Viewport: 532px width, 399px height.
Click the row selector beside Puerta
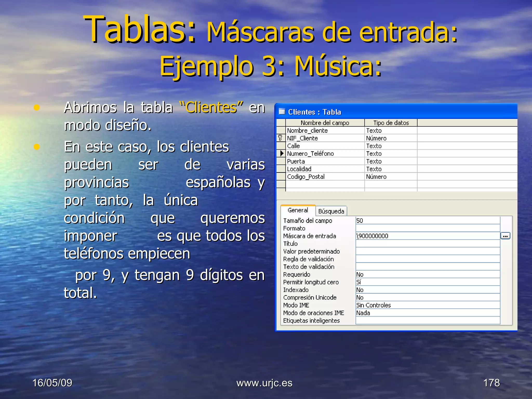(281, 161)
